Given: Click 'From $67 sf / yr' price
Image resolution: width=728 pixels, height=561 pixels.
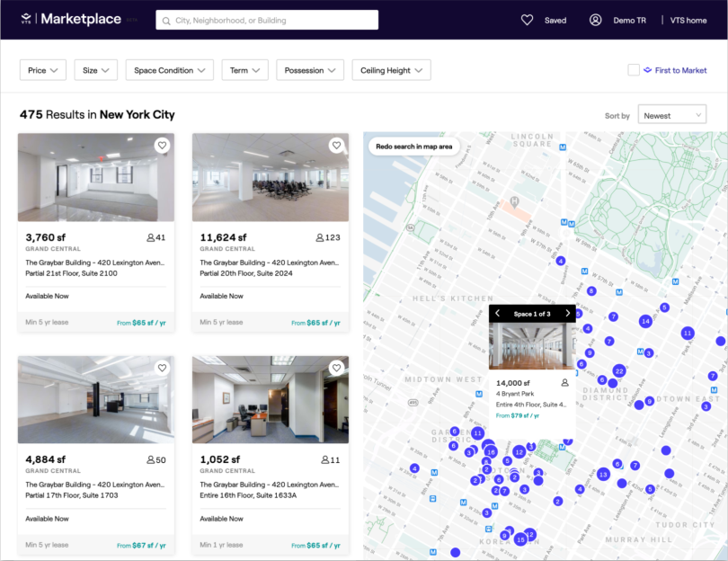Looking at the screenshot, I should (x=141, y=545).
